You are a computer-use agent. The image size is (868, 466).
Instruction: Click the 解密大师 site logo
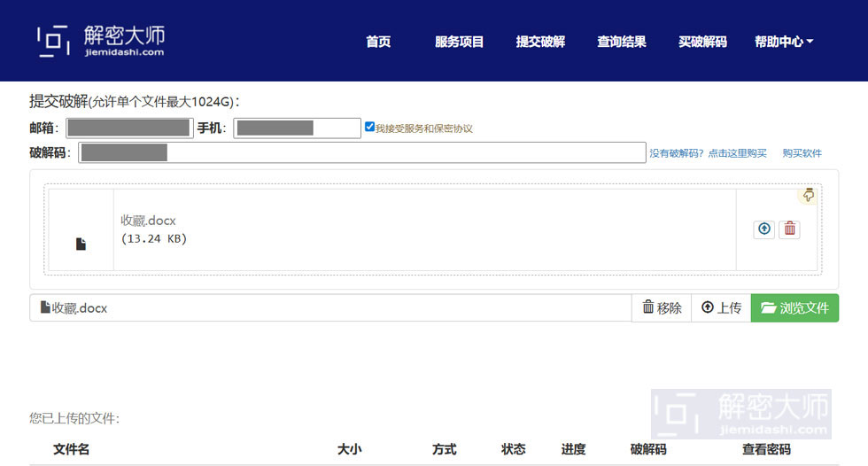tap(101, 41)
